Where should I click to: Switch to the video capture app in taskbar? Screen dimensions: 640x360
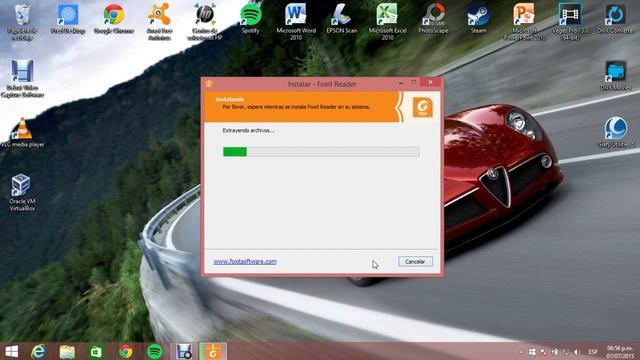[184, 351]
